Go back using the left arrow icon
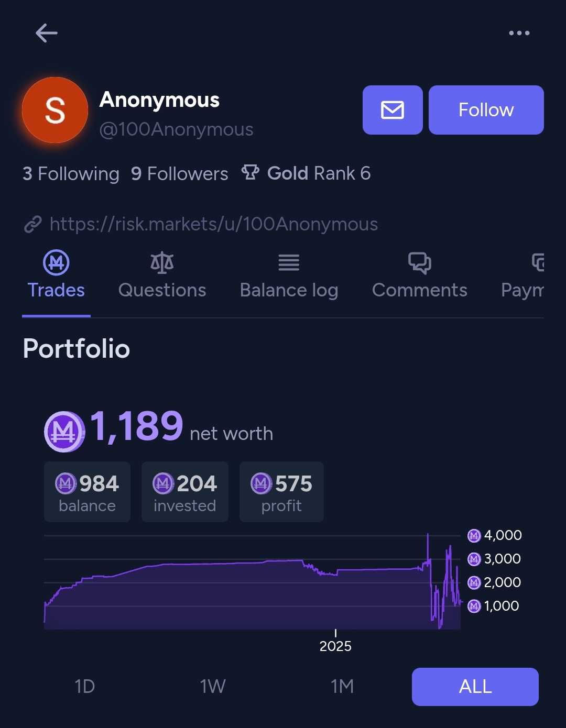Viewport: 566px width, 728px height. click(x=46, y=33)
